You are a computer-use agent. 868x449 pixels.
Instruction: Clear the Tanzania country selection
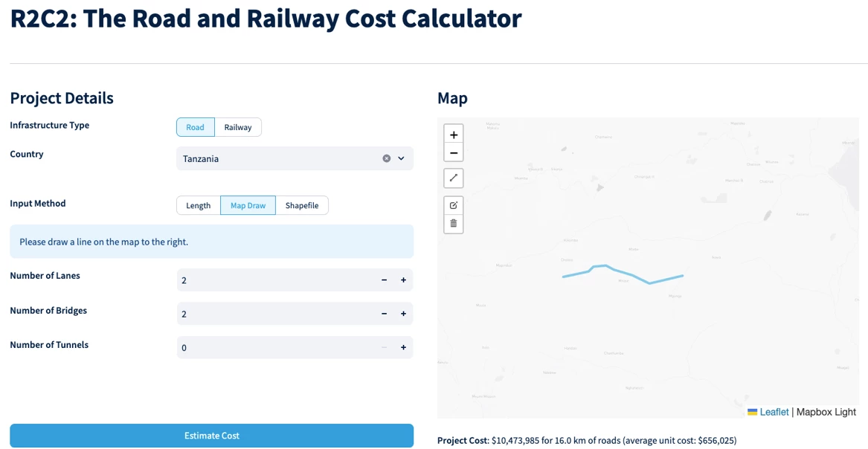(386, 158)
